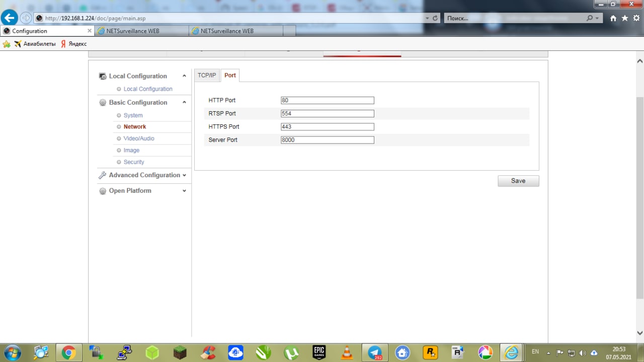This screenshot has width=644, height=362.
Task: Show hidden system tray icons
Action: (548, 352)
